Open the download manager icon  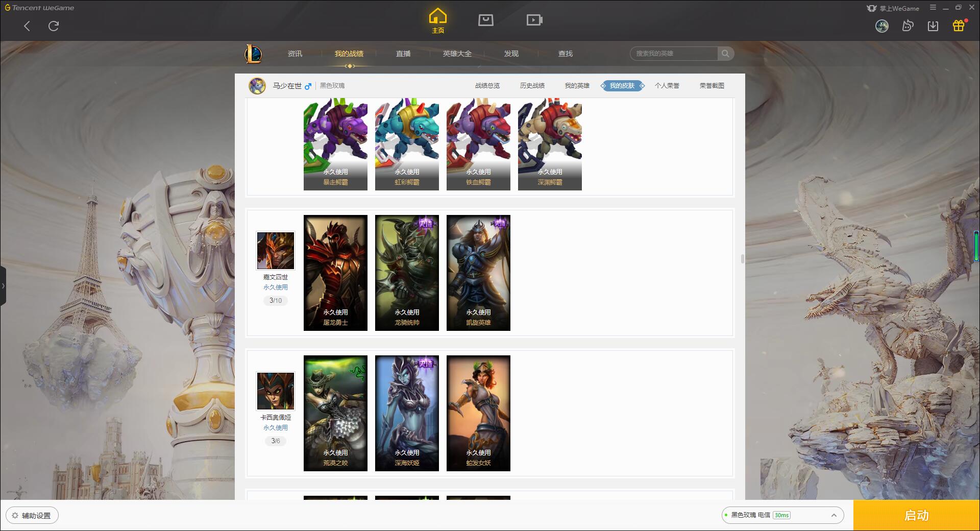point(933,26)
